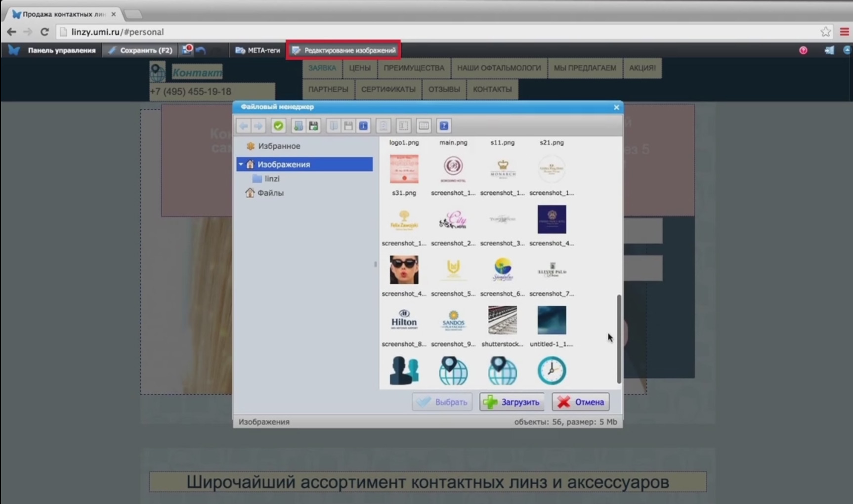This screenshot has width=853, height=504.
Task: Click the back arrow in file manager toolbar
Action: coord(244,126)
